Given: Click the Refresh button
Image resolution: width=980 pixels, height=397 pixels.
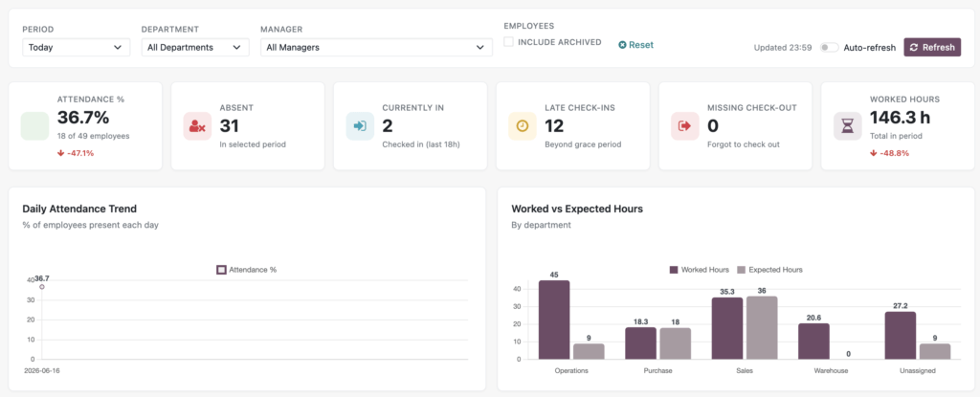Looking at the screenshot, I should pyautogui.click(x=932, y=48).
